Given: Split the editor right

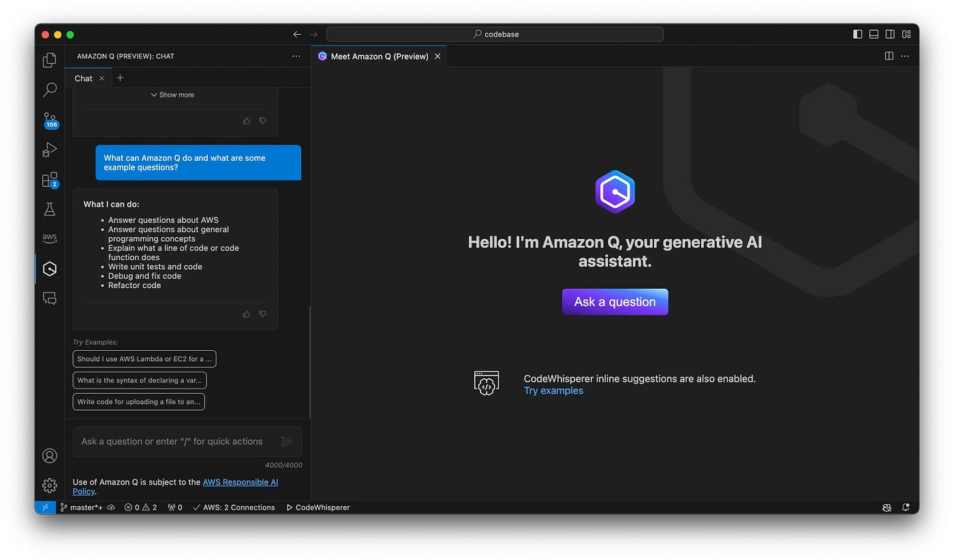Looking at the screenshot, I should (889, 56).
